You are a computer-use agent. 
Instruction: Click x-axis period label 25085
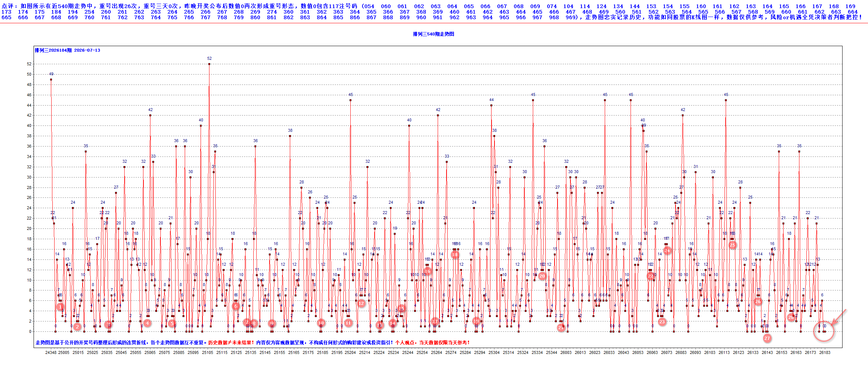pos(179,352)
